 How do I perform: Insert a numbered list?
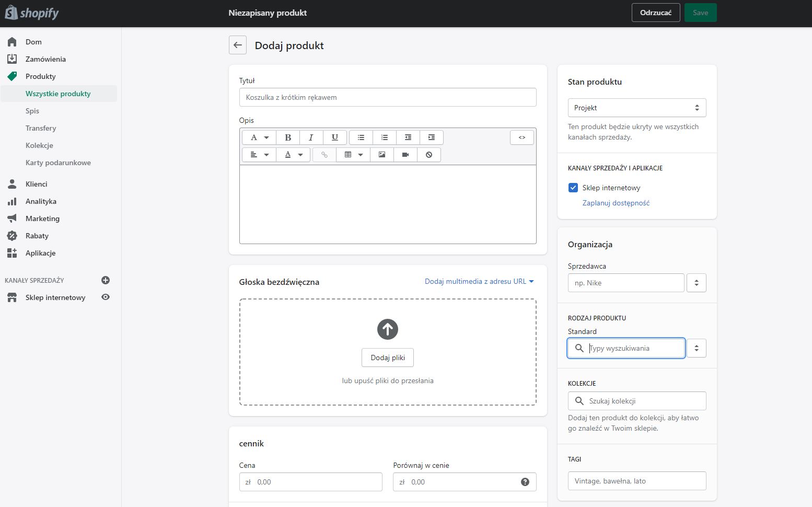[x=385, y=137]
